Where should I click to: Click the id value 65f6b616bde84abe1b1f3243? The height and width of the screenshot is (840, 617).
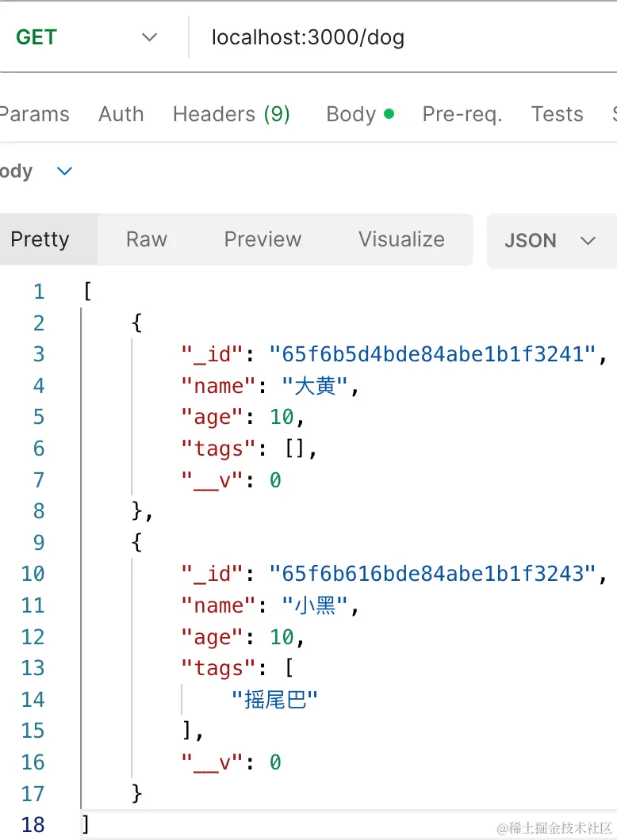432,574
